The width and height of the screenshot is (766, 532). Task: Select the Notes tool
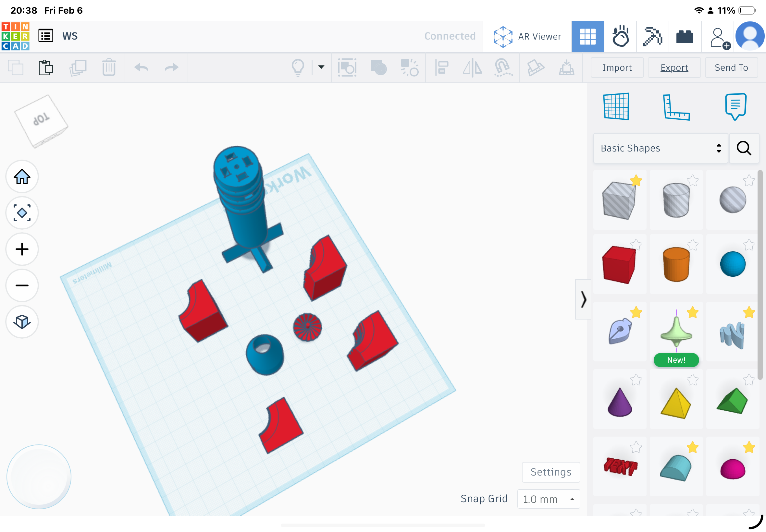pyautogui.click(x=735, y=106)
